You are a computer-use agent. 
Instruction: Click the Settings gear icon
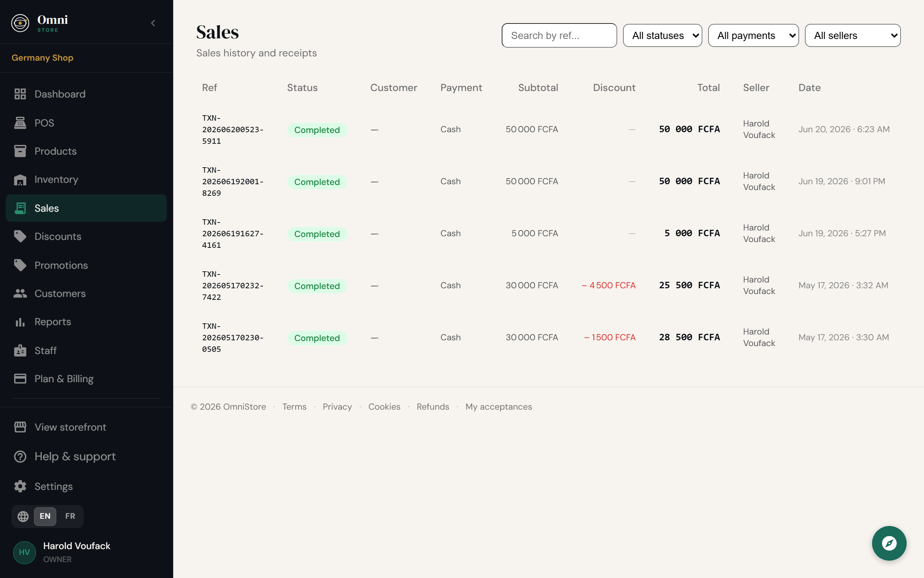[20, 486]
